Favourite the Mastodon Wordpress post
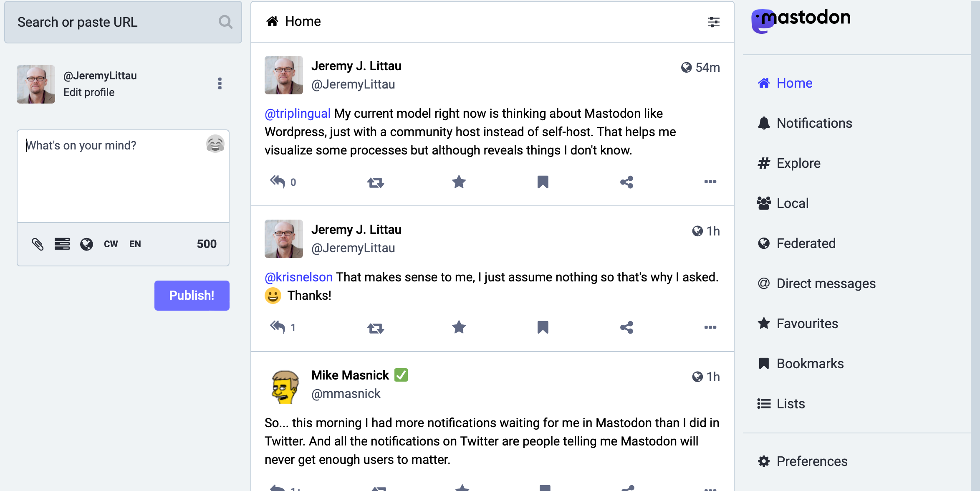The height and width of the screenshot is (491, 980). pyautogui.click(x=459, y=182)
